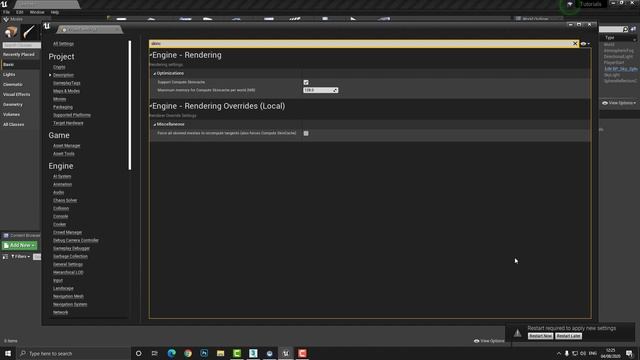Open Cortana circle icon on taskbar
The image size is (640, 360).
tap(138, 353)
